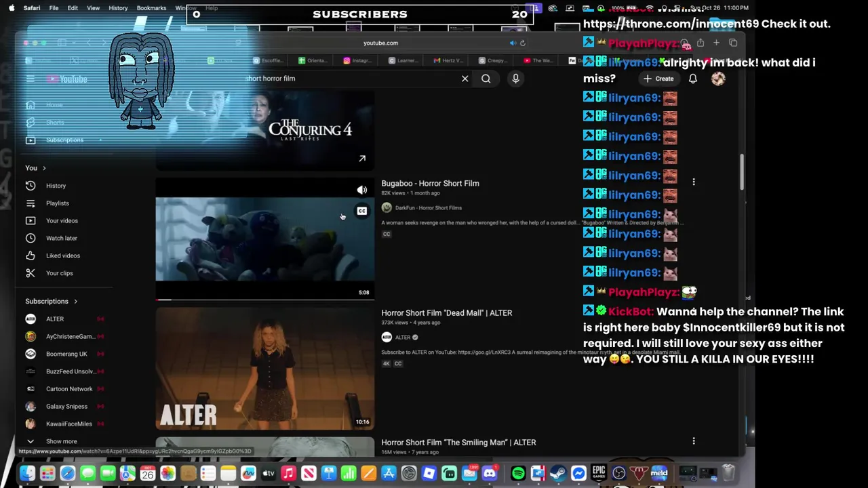Open the Boomerang UK subscription
Viewport: 868px width, 488px height.
[66, 354]
